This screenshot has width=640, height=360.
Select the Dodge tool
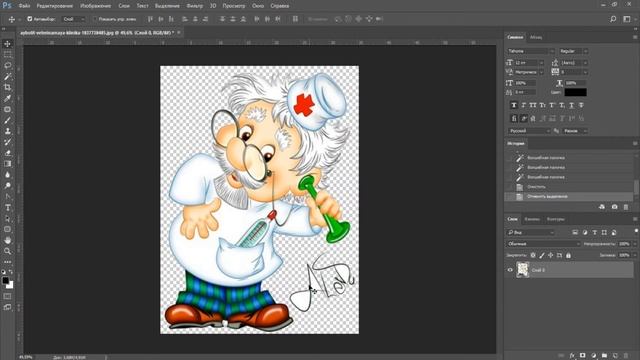pyautogui.click(x=7, y=186)
